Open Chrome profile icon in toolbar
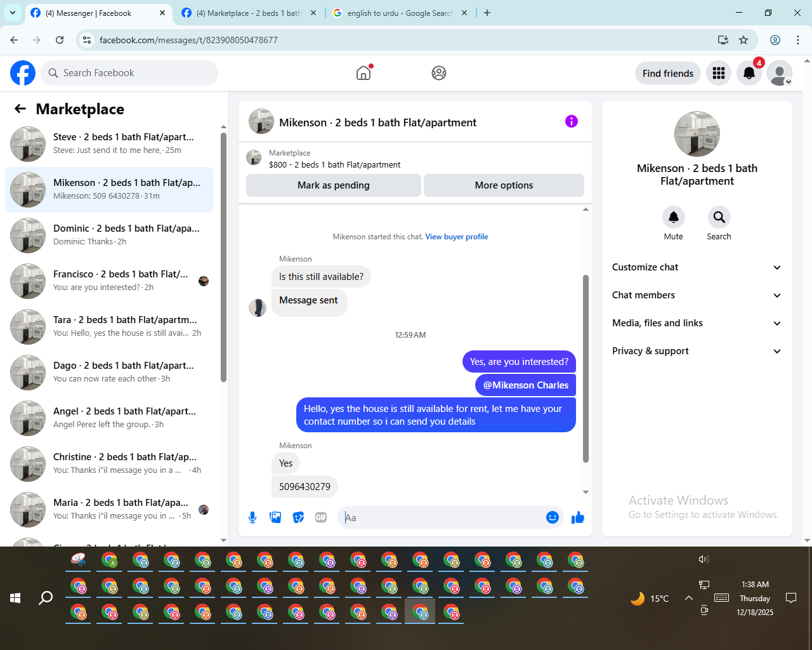Image resolution: width=812 pixels, height=650 pixels. (x=775, y=40)
